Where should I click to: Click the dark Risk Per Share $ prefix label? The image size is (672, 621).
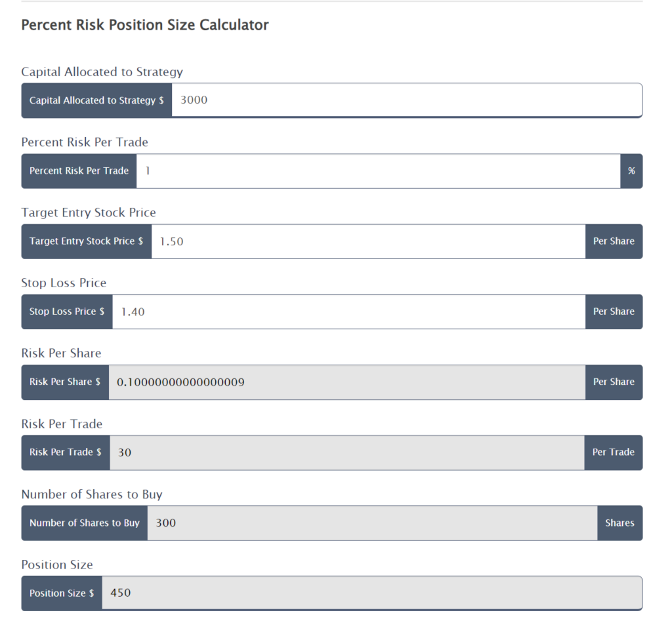(65, 382)
